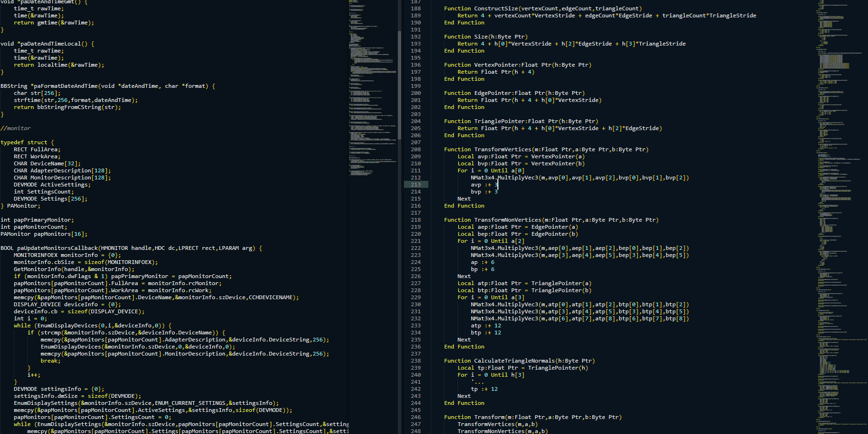Click 'For i = 0 Until a[0]' line
This screenshot has height=434, width=868.
(491, 170)
